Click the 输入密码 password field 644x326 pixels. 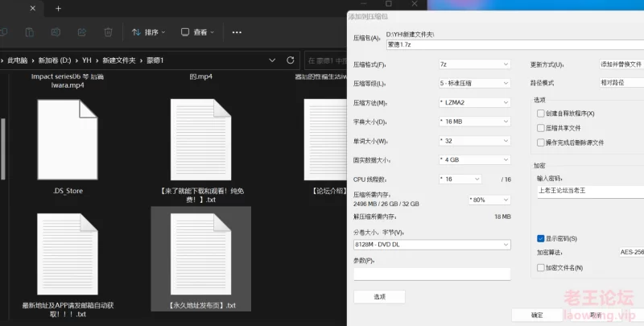(589, 192)
